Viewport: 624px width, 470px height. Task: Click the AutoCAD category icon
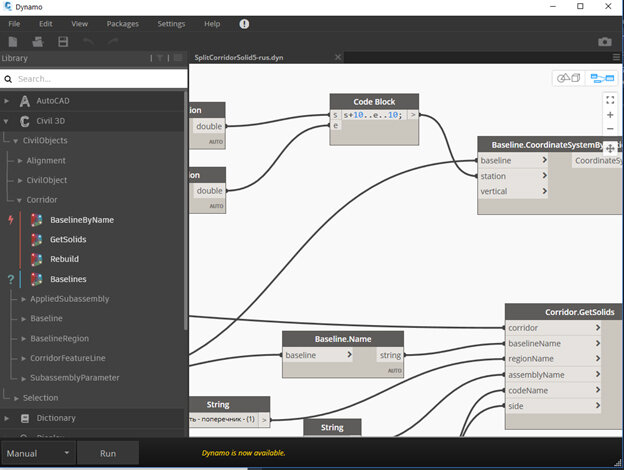[25, 101]
